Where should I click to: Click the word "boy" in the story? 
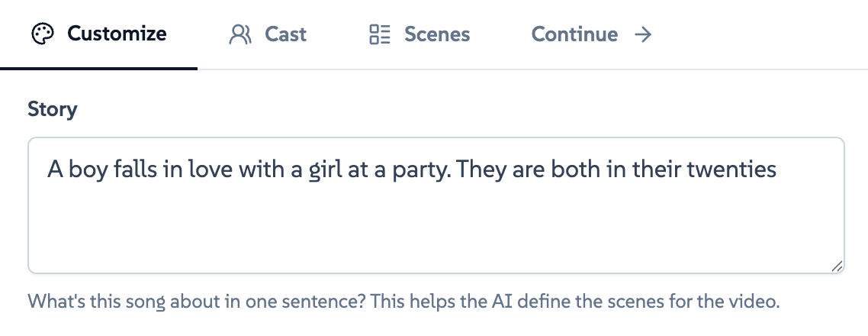pyautogui.click(x=85, y=169)
